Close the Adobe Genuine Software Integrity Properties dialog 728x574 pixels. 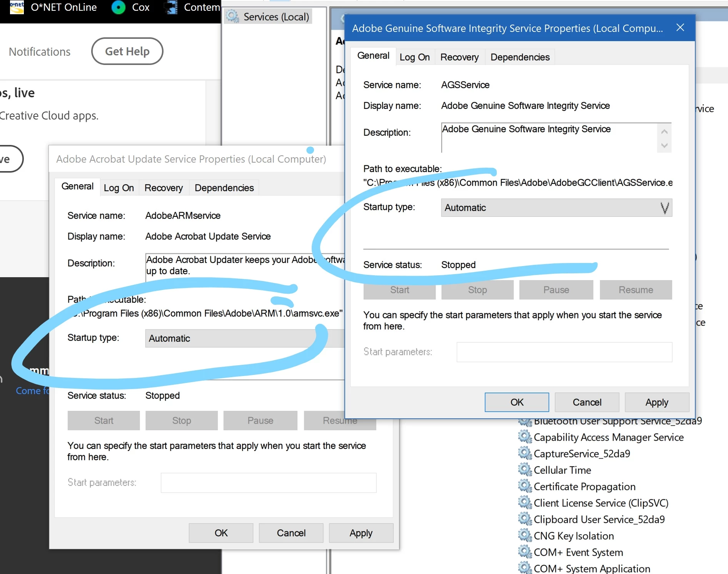click(680, 28)
